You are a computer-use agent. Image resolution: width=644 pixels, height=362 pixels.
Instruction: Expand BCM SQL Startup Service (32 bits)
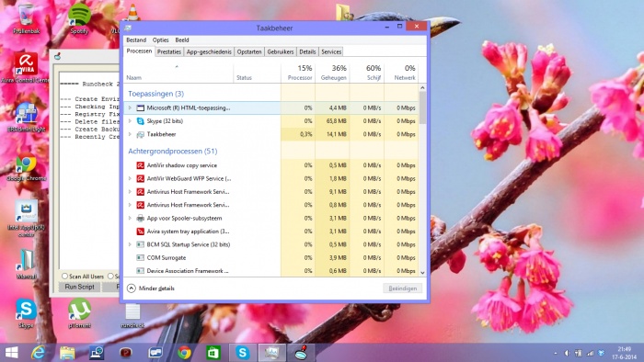[x=130, y=244]
